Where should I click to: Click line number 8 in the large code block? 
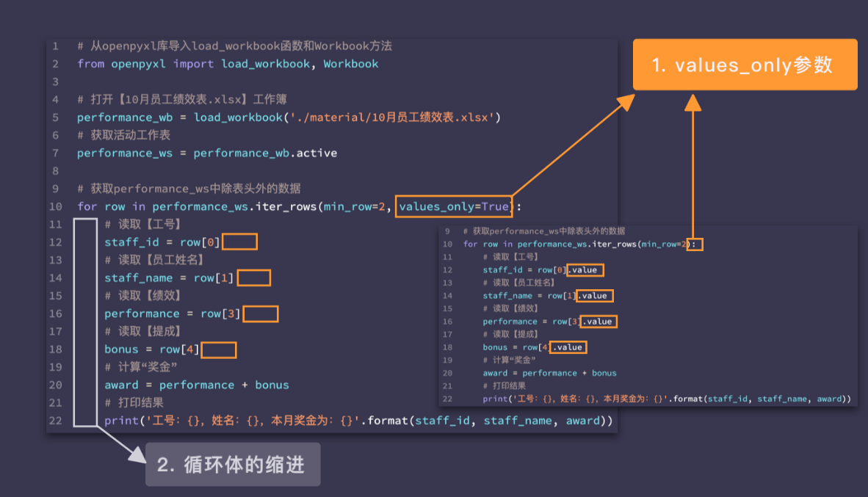coord(55,171)
